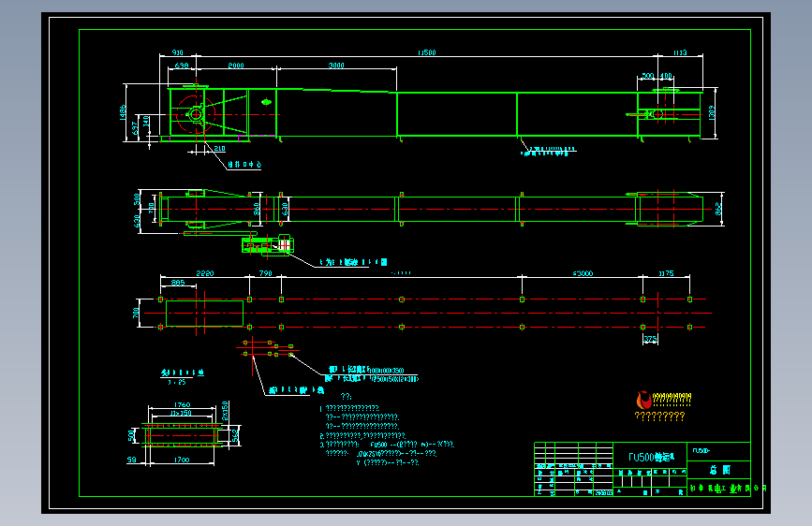Select the vertical 1486 height dimension
Screen dimensions: 812x526
coord(123,112)
